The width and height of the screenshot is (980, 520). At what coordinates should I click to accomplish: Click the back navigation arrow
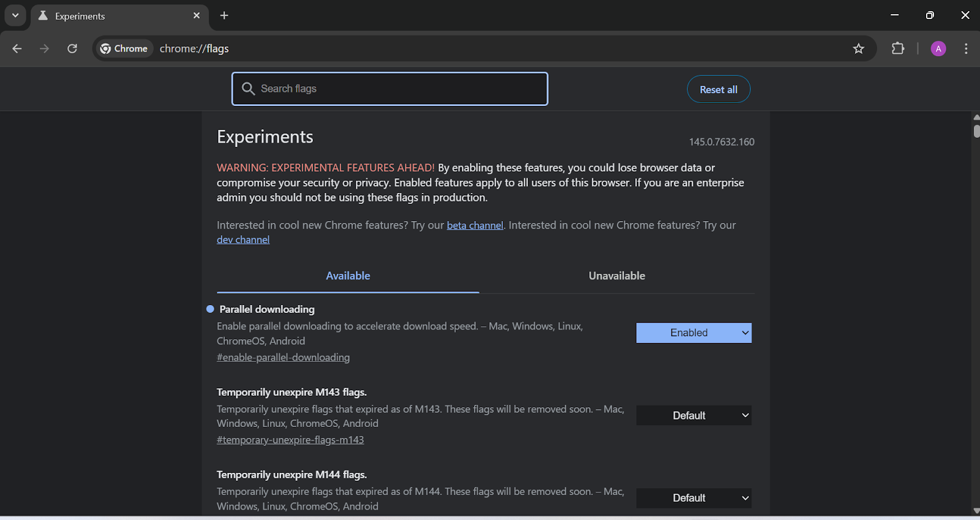[17, 49]
